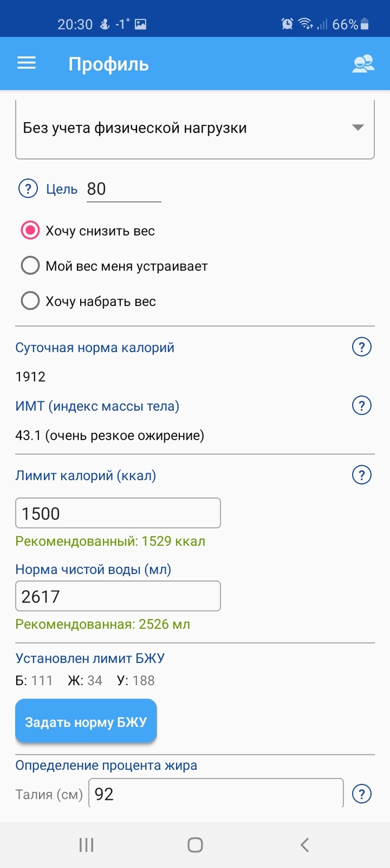Tap the goal weight field showing 80

123,189
